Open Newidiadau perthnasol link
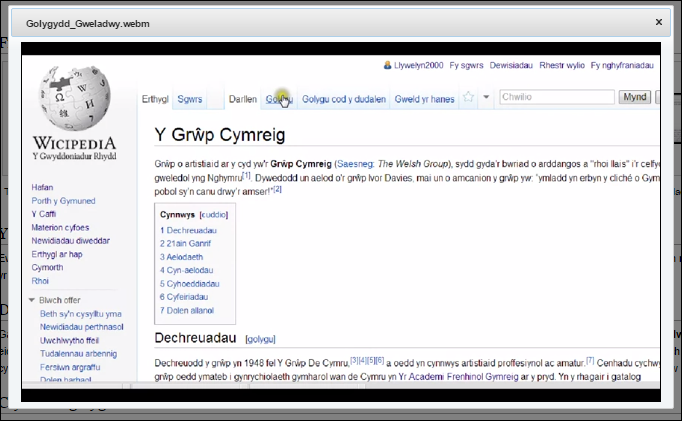 point(81,327)
